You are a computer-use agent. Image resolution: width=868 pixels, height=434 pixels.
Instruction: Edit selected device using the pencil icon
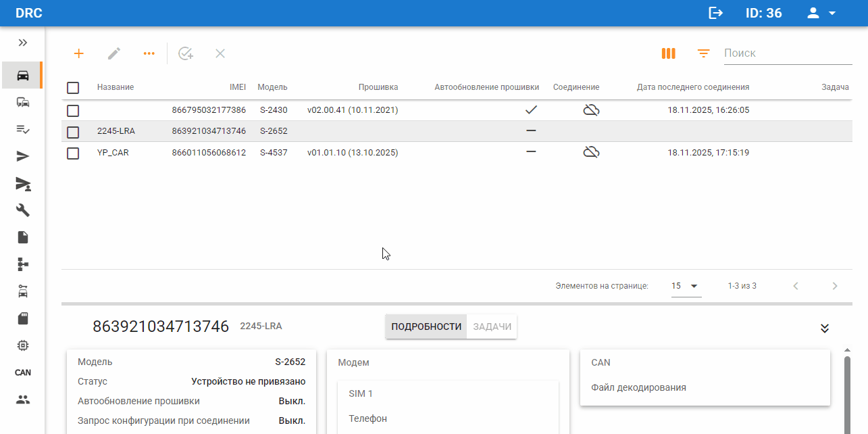tap(114, 53)
